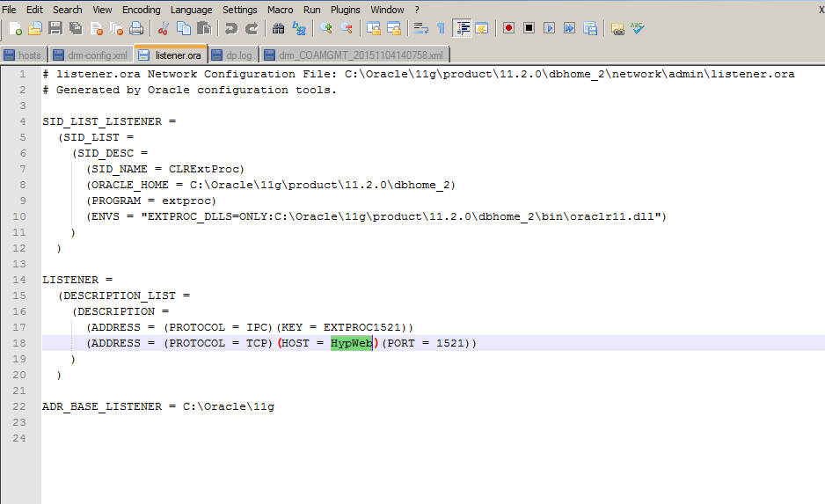Toggle Show All Characters pilcrow icon
The image size is (825, 504).
441,28
